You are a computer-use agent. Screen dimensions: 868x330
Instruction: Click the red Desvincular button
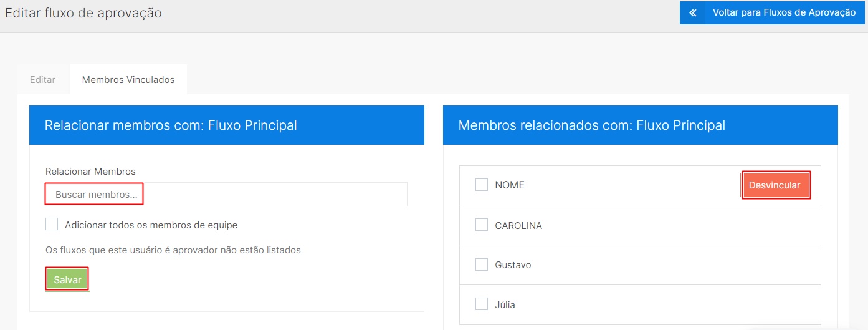(775, 185)
